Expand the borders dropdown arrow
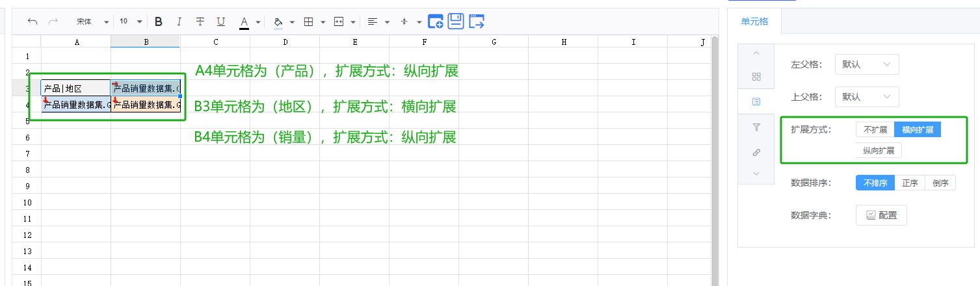980x286 pixels. click(x=323, y=22)
